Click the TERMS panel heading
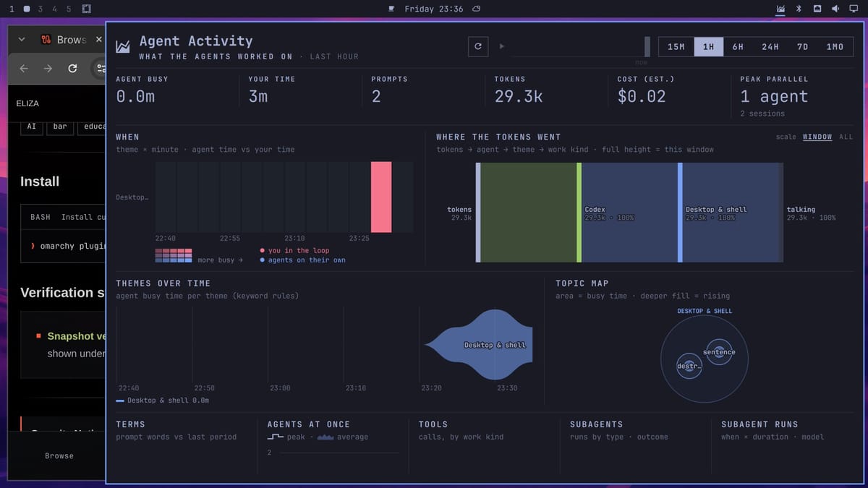This screenshot has width=868, height=488. click(130, 424)
